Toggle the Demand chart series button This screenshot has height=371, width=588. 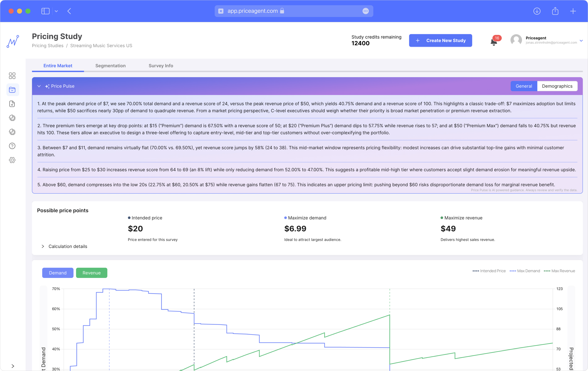tap(58, 273)
